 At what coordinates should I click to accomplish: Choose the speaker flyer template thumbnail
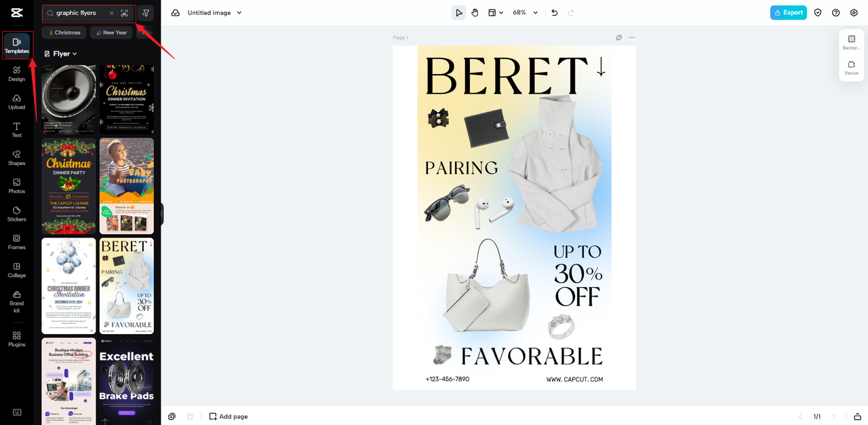coord(68,99)
